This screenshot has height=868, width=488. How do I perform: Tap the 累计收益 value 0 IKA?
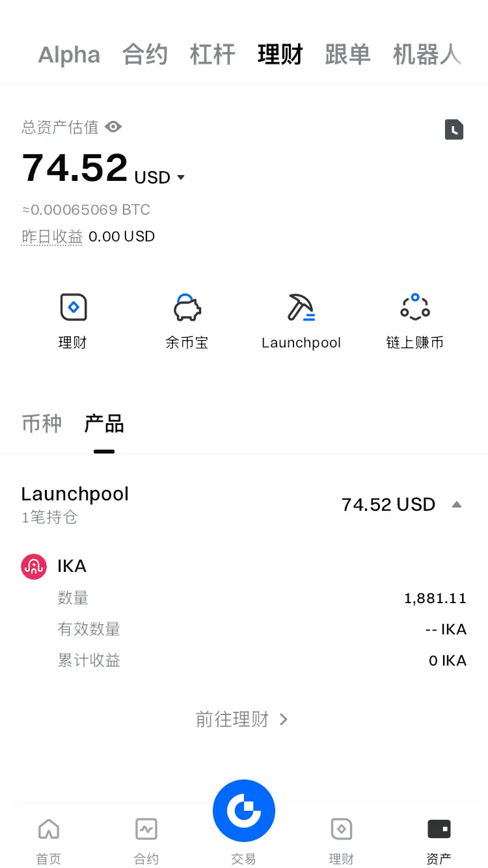[448, 660]
